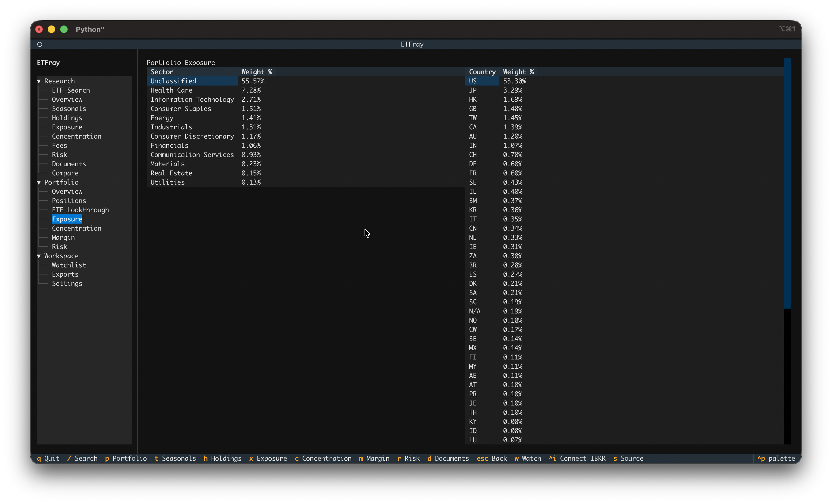
Task: Open the command palette from footer
Action: [776, 459]
